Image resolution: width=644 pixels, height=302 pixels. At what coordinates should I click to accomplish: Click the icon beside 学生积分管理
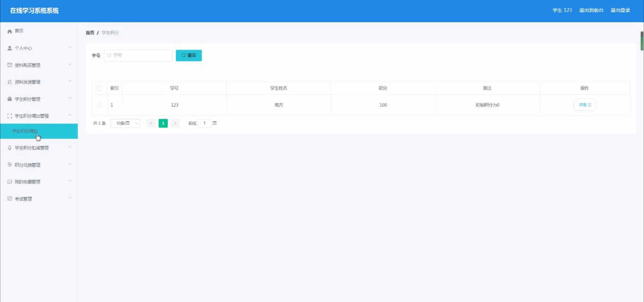coord(9,99)
